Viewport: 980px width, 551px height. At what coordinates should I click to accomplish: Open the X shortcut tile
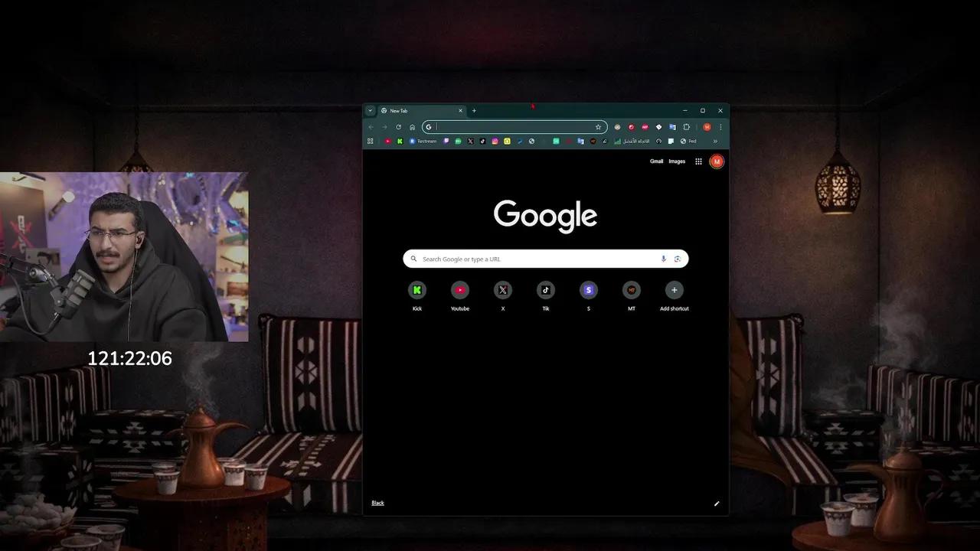pyautogui.click(x=503, y=295)
